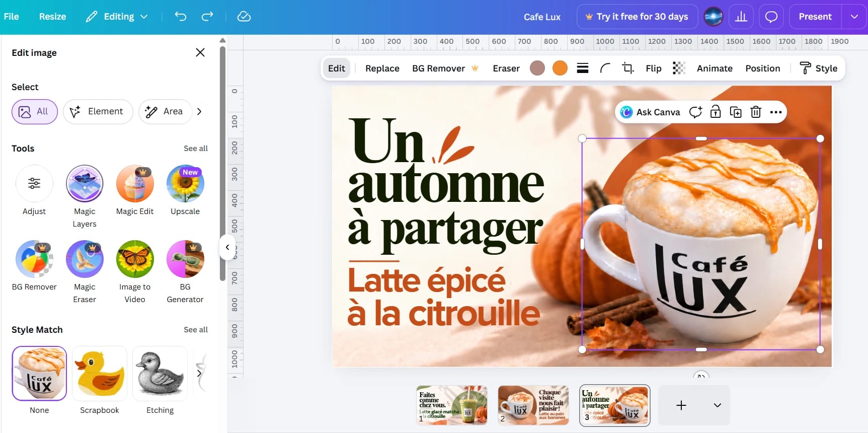Open page 2 thumbnail
Image resolution: width=868 pixels, height=433 pixels.
[x=533, y=405]
